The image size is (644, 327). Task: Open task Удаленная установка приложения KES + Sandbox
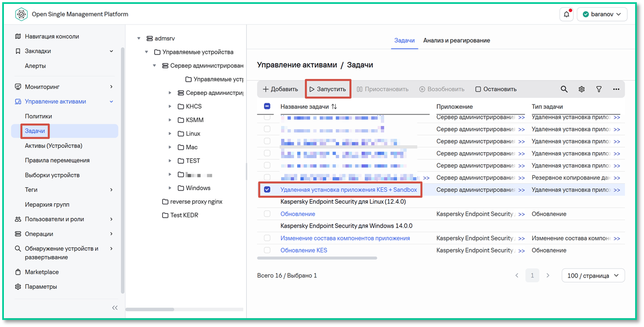pos(348,189)
